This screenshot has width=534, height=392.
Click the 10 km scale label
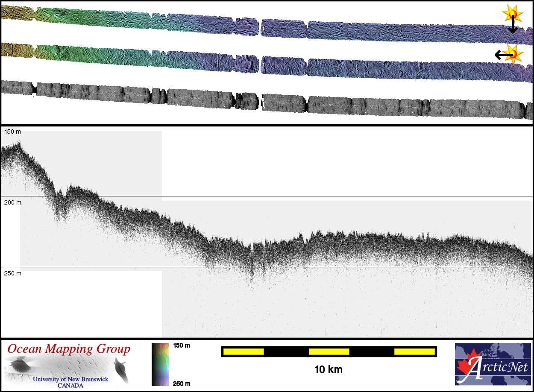328,369
